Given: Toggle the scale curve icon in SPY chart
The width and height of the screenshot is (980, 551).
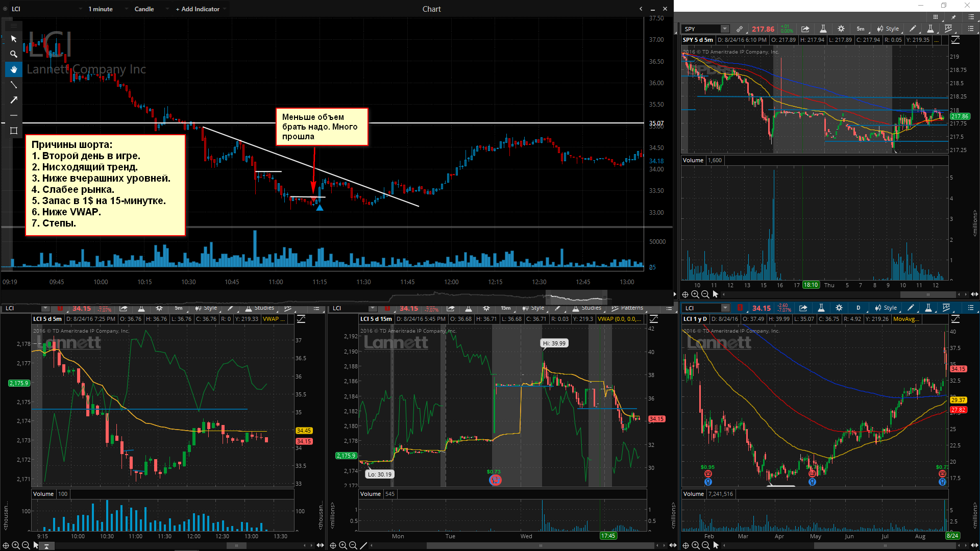Looking at the screenshot, I should pos(955,40).
